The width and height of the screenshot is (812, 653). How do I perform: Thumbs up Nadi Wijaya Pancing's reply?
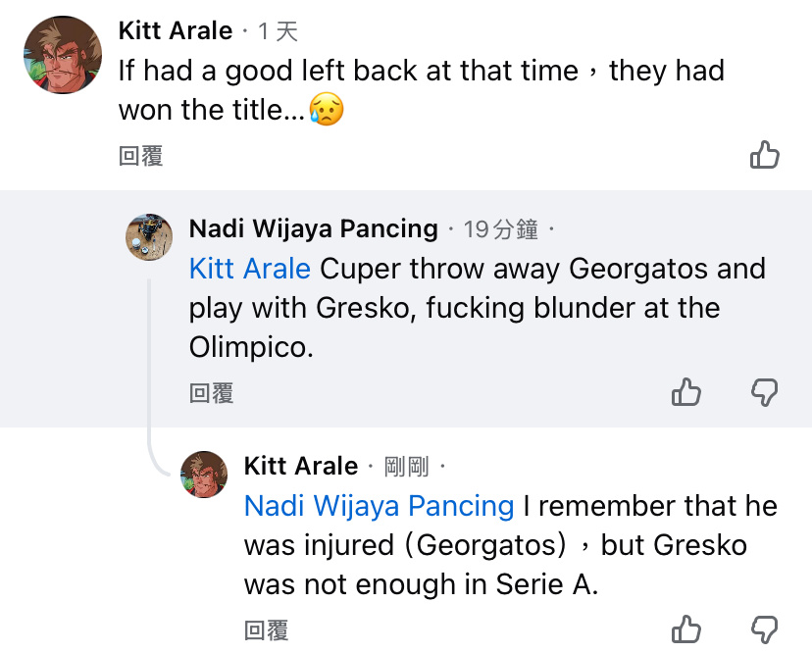point(686,392)
